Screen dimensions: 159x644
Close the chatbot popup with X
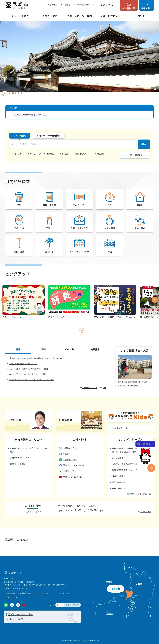(x=154, y=440)
